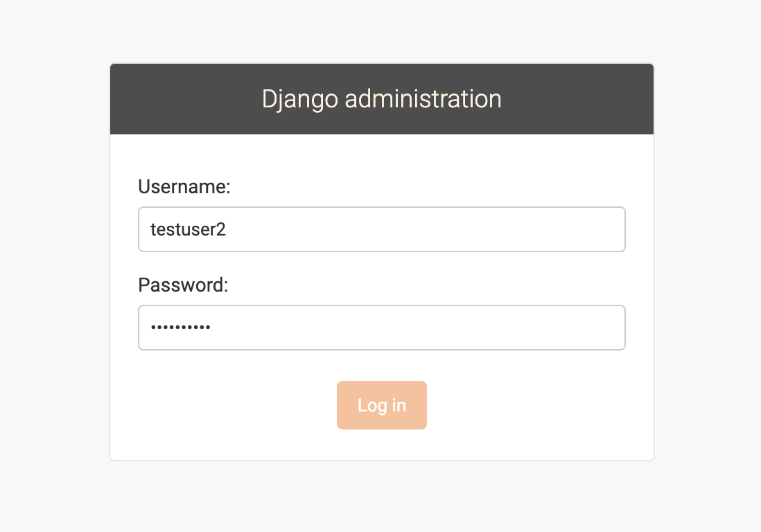
Task: Focus the Password input field
Action: coord(381,327)
